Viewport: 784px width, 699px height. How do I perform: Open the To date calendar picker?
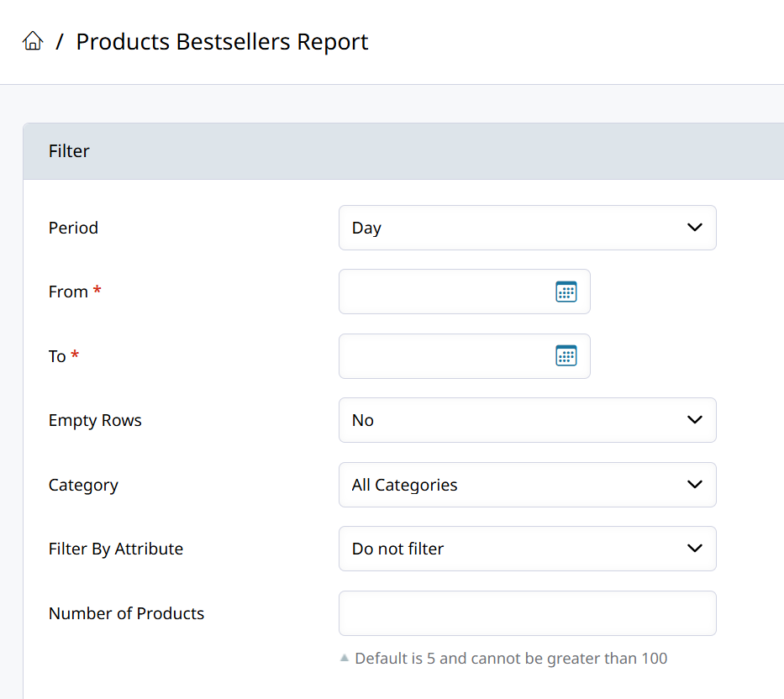[566, 356]
